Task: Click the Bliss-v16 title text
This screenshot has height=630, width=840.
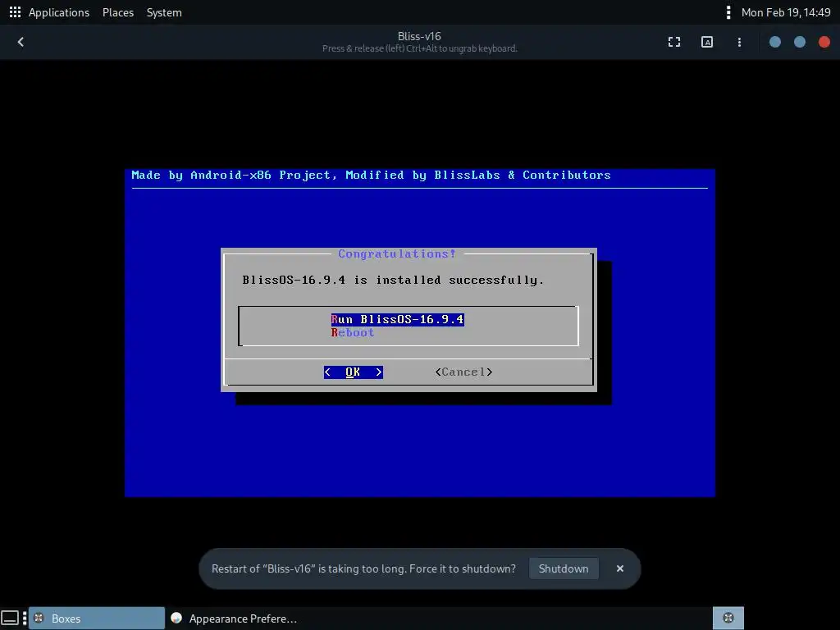Action: pyautogui.click(x=419, y=36)
